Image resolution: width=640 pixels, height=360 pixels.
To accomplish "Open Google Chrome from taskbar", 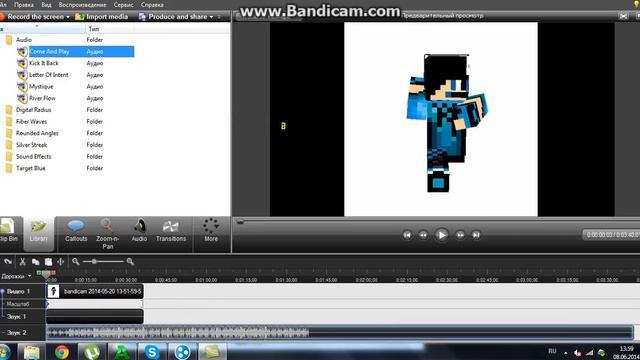I will [62, 352].
